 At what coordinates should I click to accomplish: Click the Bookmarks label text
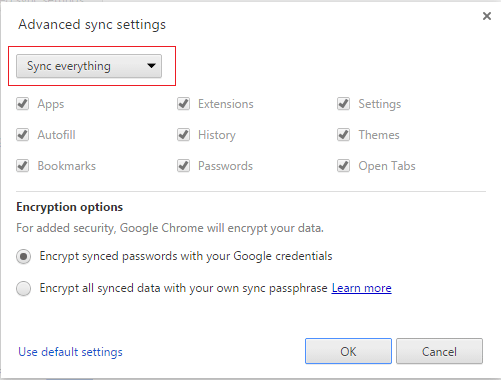coord(67,166)
